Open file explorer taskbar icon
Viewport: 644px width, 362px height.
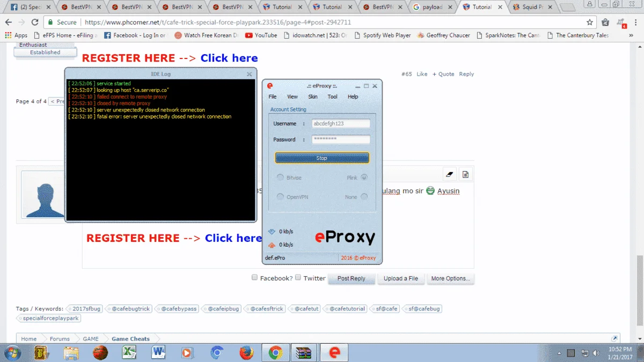click(x=71, y=352)
